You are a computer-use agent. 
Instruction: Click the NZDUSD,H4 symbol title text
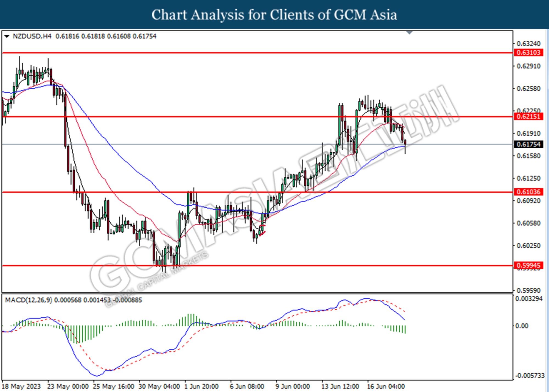(x=32, y=36)
